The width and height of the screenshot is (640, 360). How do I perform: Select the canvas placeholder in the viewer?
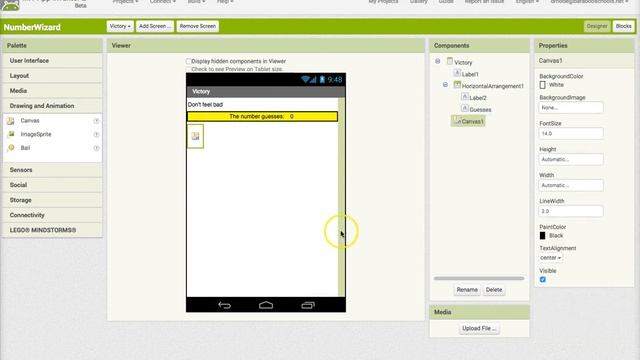point(196,136)
